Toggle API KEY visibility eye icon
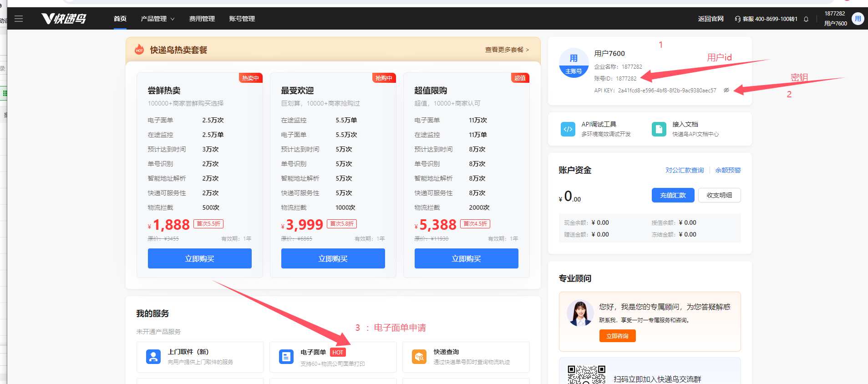 tap(726, 90)
